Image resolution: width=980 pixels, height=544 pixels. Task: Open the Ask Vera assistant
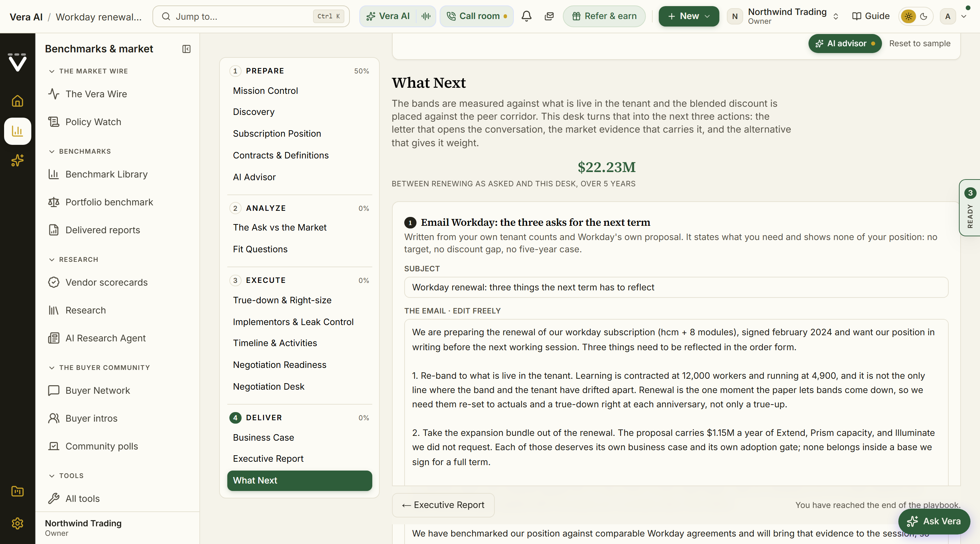click(934, 521)
